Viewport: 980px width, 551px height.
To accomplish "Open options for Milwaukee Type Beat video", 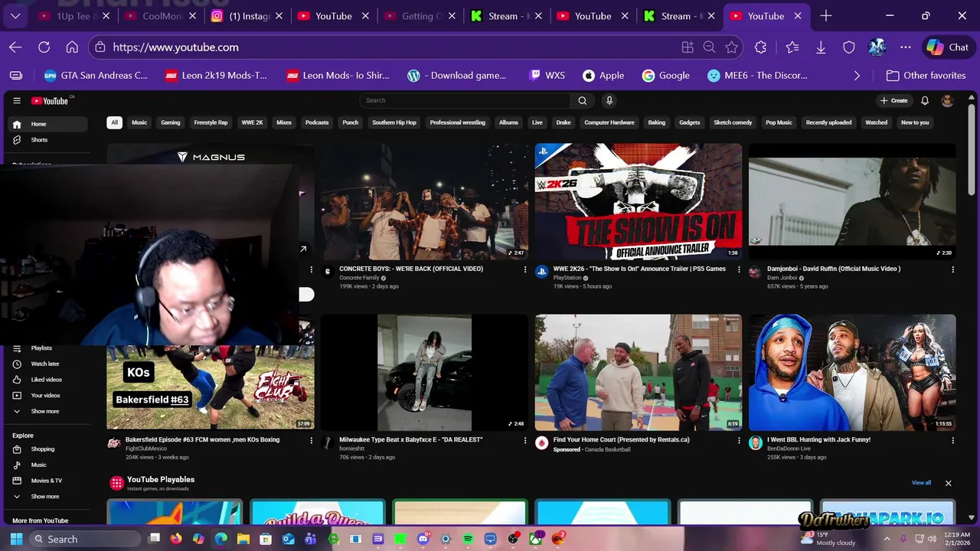I will click(525, 441).
